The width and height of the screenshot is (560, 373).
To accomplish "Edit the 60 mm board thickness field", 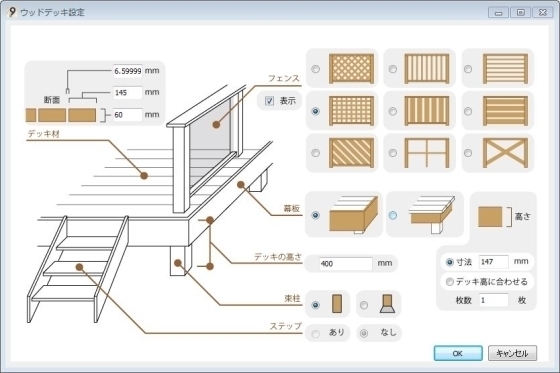I will [128, 115].
